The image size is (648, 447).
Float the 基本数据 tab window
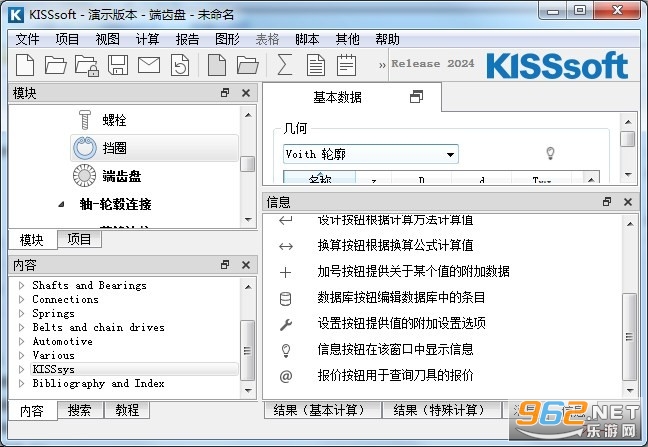[x=416, y=97]
